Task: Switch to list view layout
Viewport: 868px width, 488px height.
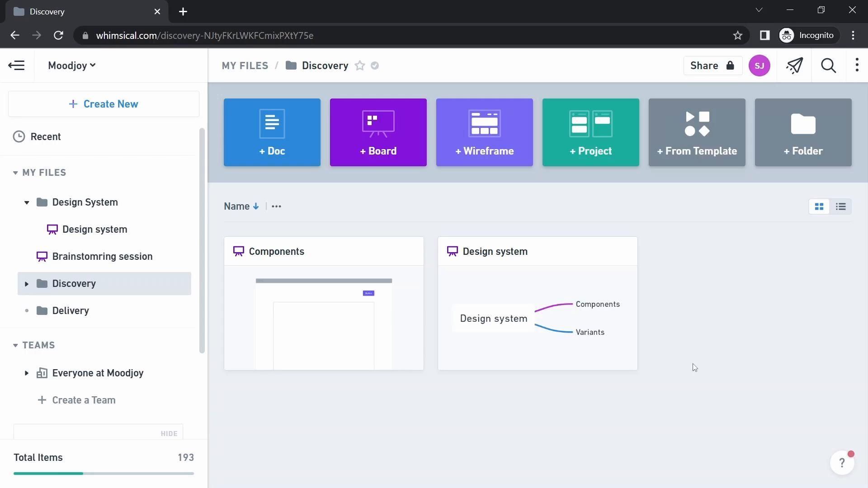Action: 840,206
